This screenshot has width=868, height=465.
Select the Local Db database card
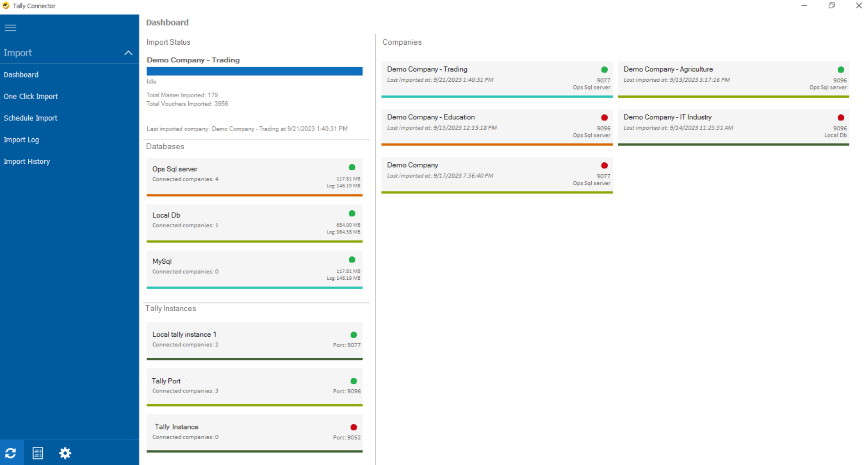tap(254, 222)
